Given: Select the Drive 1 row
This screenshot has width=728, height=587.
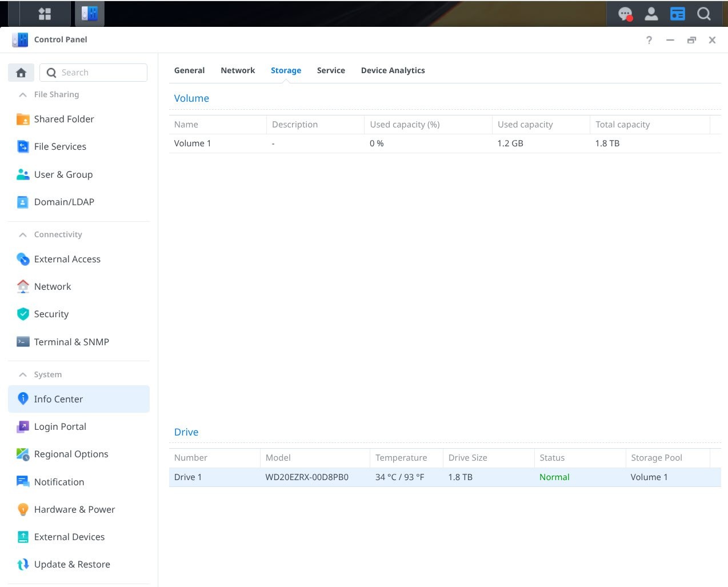Looking at the screenshot, I should (445, 477).
